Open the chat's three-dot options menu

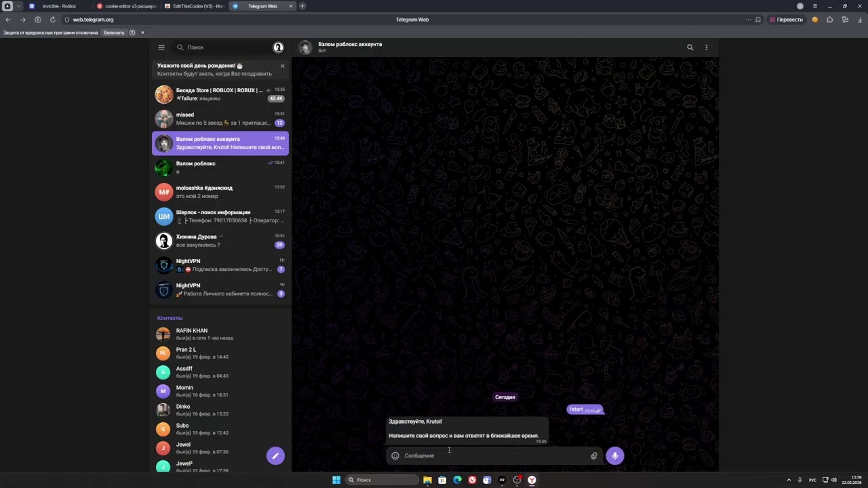(707, 47)
